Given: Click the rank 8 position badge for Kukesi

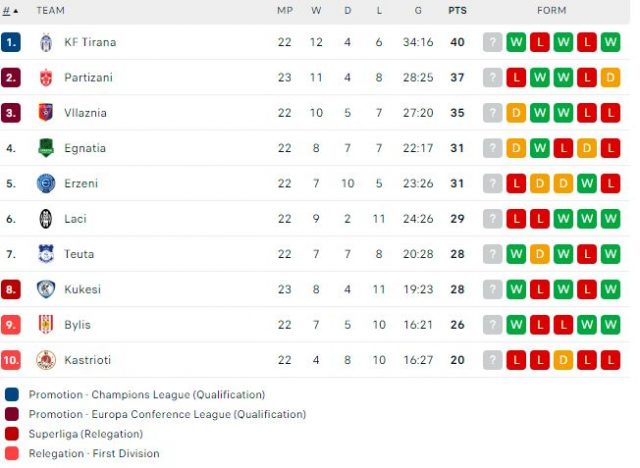Looking at the screenshot, I should pos(11,289).
